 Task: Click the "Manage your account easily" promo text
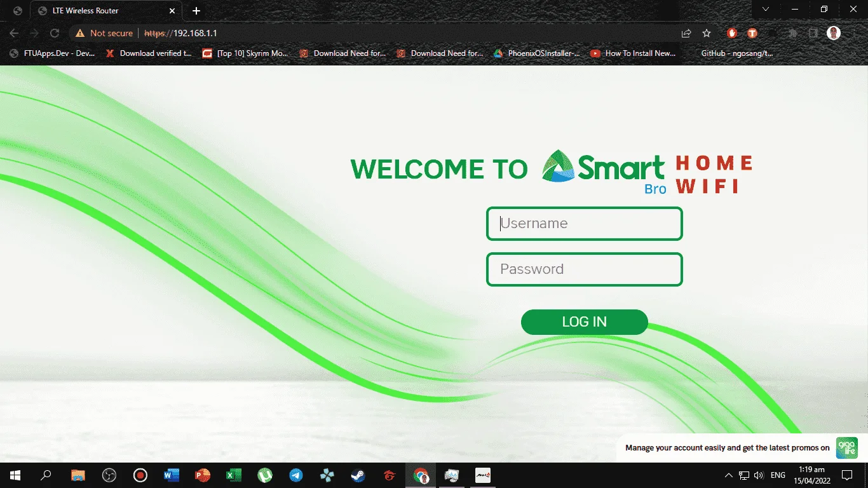728,448
